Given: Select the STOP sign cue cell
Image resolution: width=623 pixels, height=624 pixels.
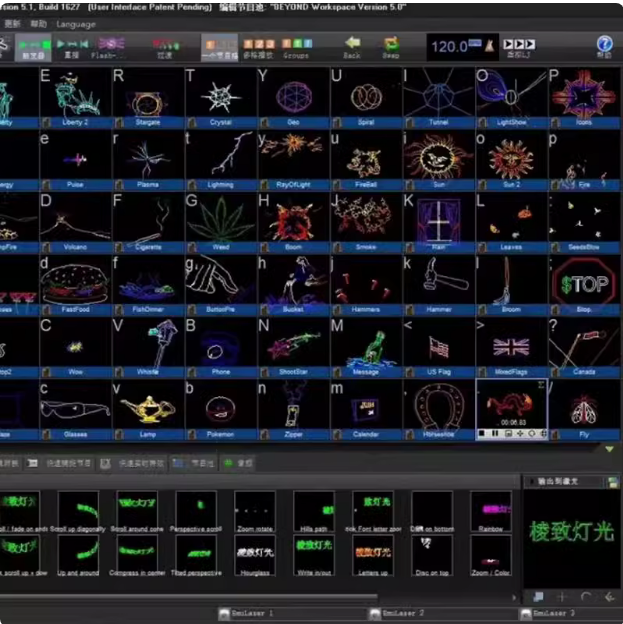Looking at the screenshot, I should (584, 286).
